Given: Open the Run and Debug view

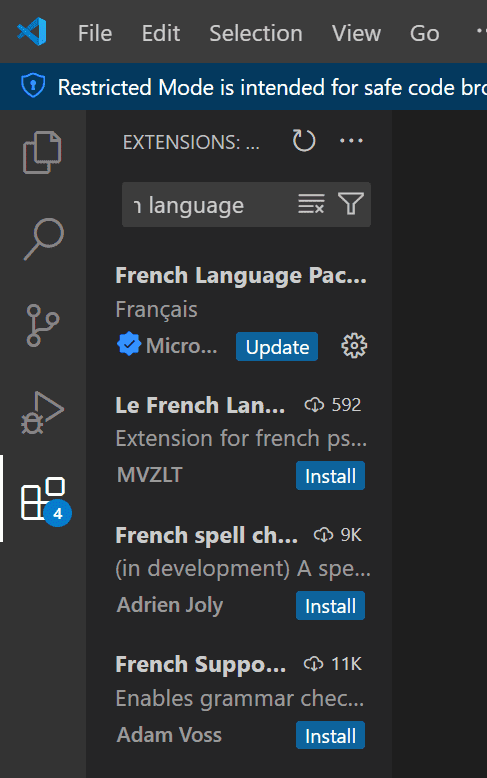Looking at the screenshot, I should click(x=43, y=412).
